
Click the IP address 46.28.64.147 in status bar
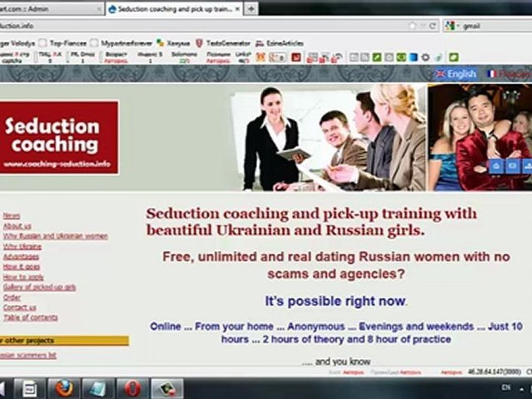click(494, 372)
